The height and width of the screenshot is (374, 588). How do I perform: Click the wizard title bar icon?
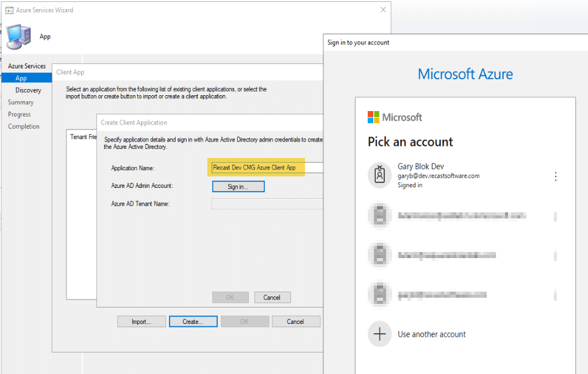click(x=10, y=10)
